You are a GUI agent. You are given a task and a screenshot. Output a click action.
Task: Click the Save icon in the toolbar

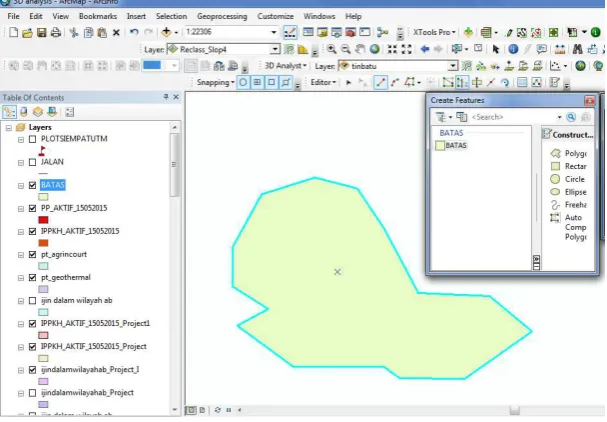(x=41, y=33)
